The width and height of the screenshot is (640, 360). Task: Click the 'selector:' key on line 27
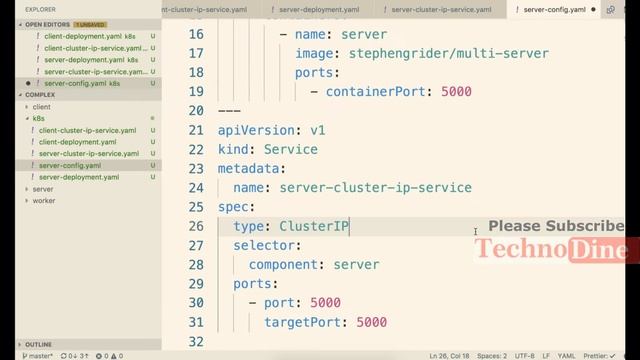(267, 245)
